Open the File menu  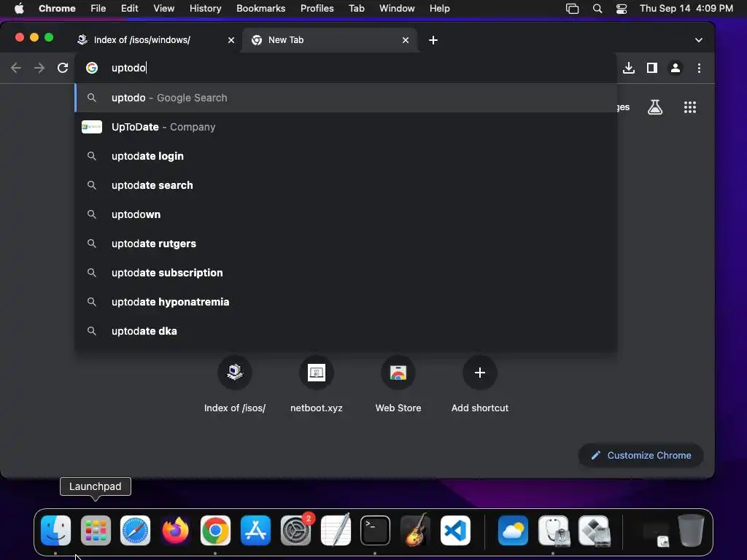pyautogui.click(x=98, y=8)
